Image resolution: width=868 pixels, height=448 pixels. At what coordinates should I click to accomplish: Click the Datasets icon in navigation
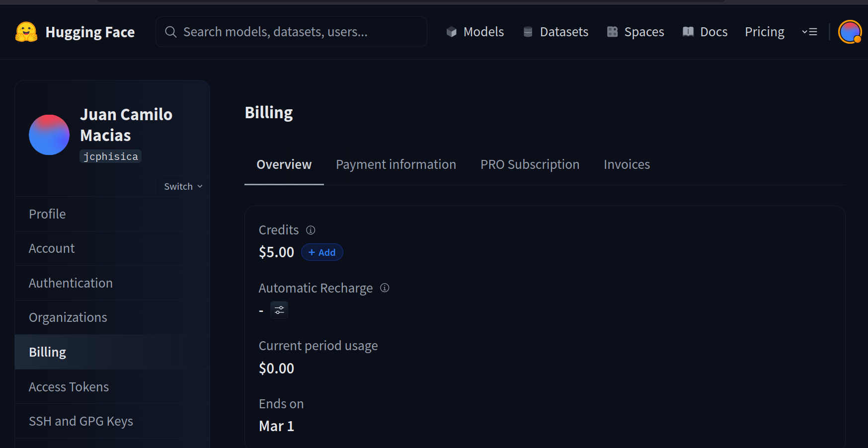(528, 31)
